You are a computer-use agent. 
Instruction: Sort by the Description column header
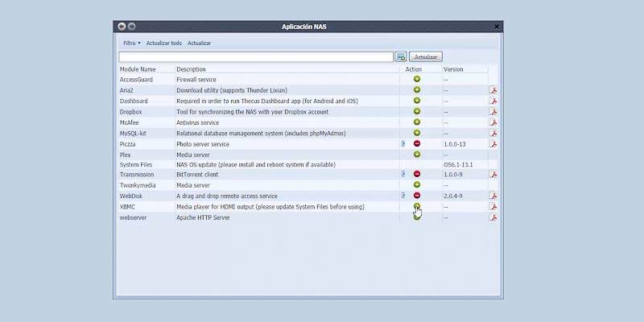pyautogui.click(x=191, y=69)
